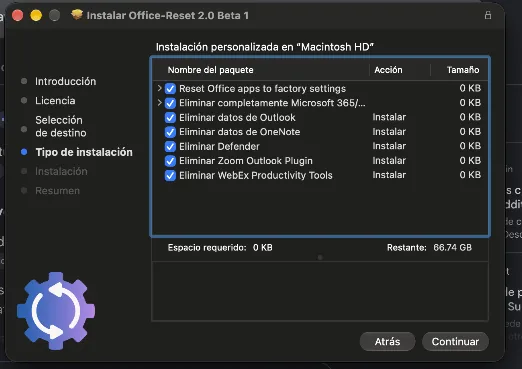Viewport: 522px width, 369px height.
Task: Click the Espacio requerido 0 KB value
Action: pos(262,247)
